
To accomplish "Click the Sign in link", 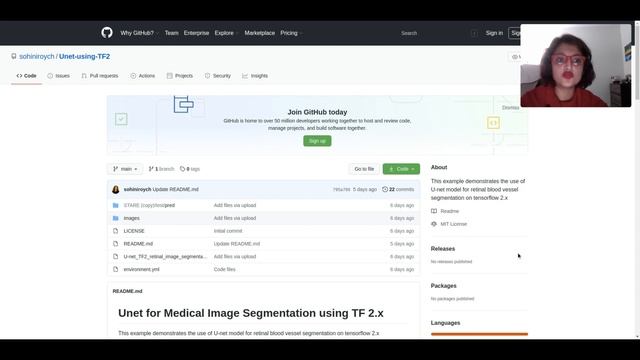I will click(x=494, y=33).
